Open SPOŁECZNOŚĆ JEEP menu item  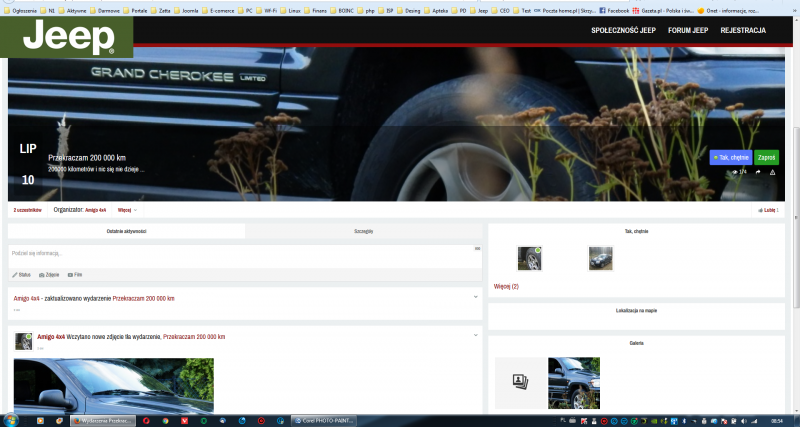pyautogui.click(x=623, y=31)
